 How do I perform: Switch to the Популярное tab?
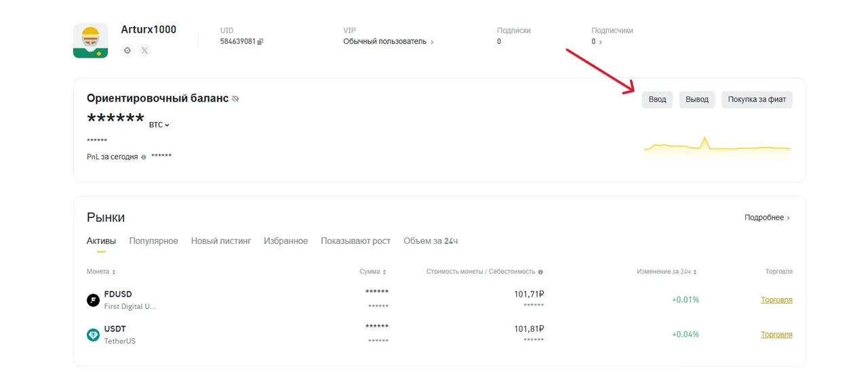(153, 241)
